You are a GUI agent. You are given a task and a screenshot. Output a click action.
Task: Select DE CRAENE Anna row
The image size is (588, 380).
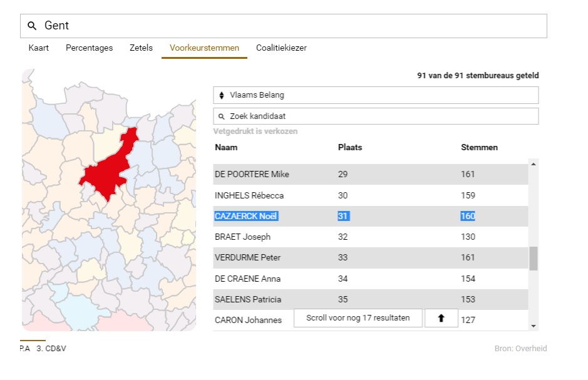click(x=371, y=279)
